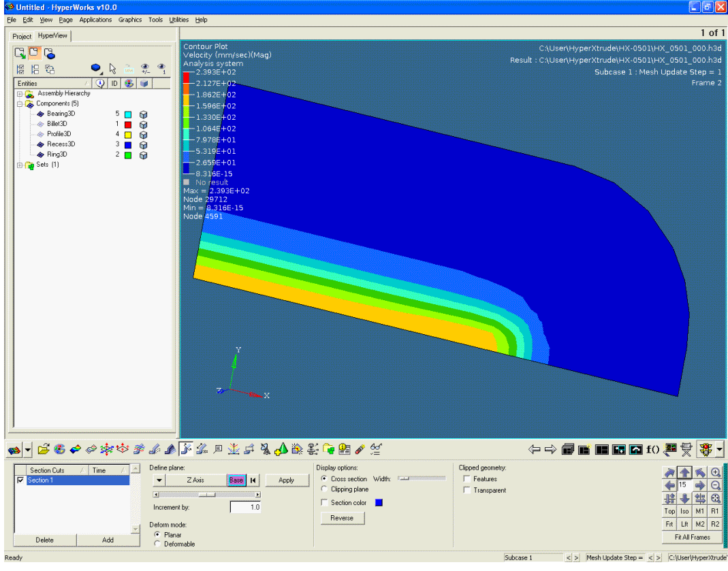Click the traffic light animation control icon
Image resolution: width=728 pixels, height=571 pixels.
tap(706, 449)
